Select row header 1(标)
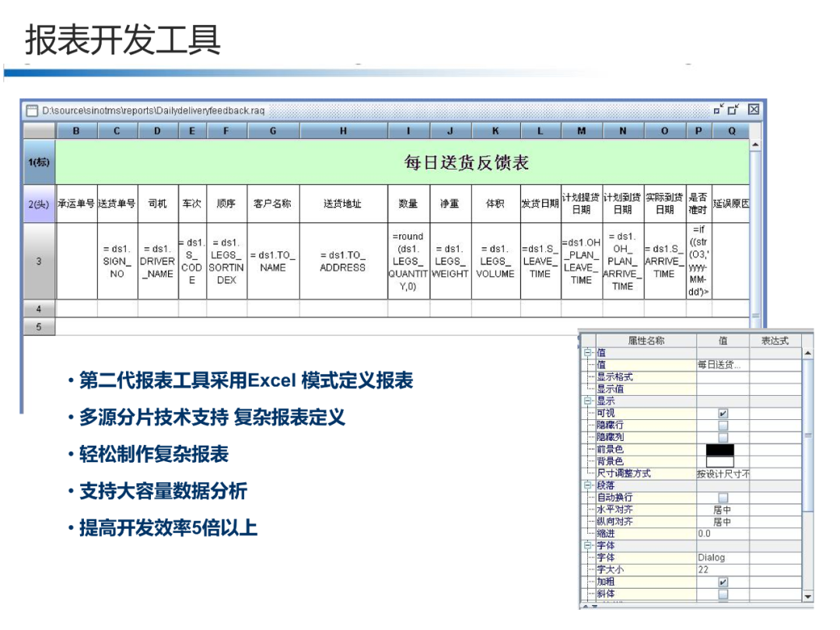The height and width of the screenshot is (630, 840). (x=39, y=163)
